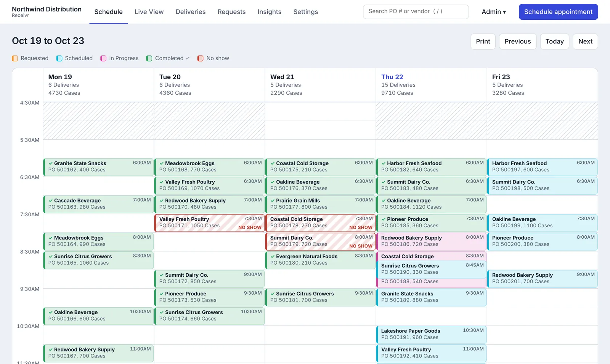Screen dimensions: 610x364
Task: Click the checkmark on Oakline Beverage PO 500166
Action: [x=51, y=313]
